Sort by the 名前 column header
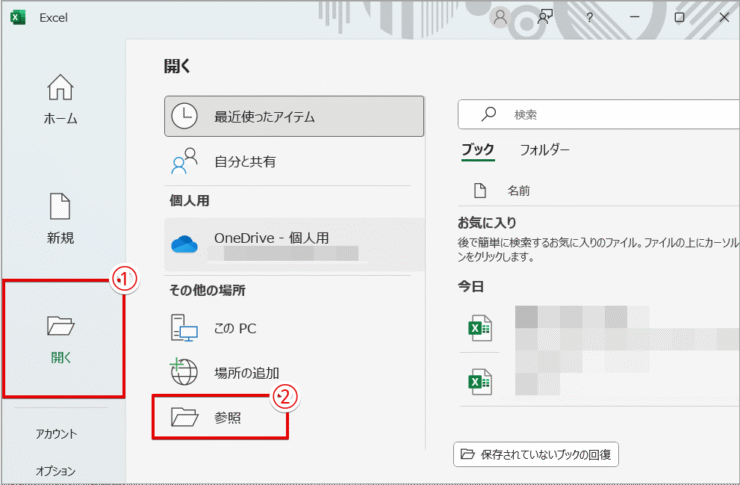Viewport: 740px width, 485px height. (519, 191)
